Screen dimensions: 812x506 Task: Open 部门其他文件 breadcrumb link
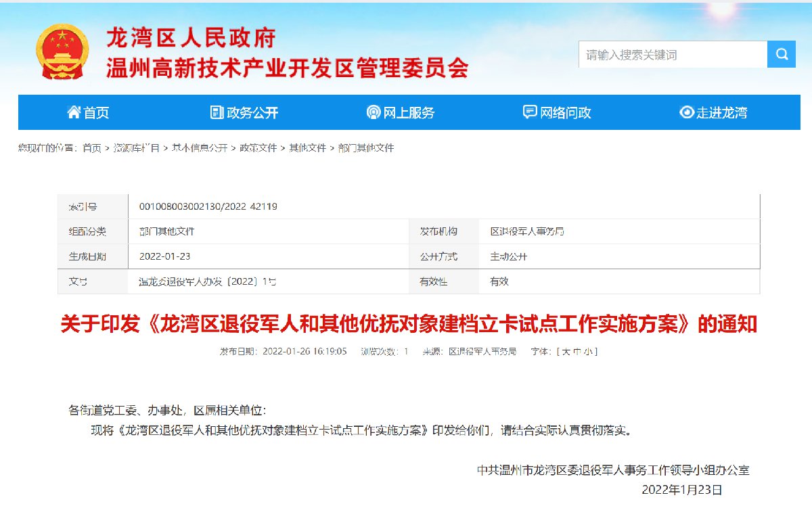(x=366, y=147)
